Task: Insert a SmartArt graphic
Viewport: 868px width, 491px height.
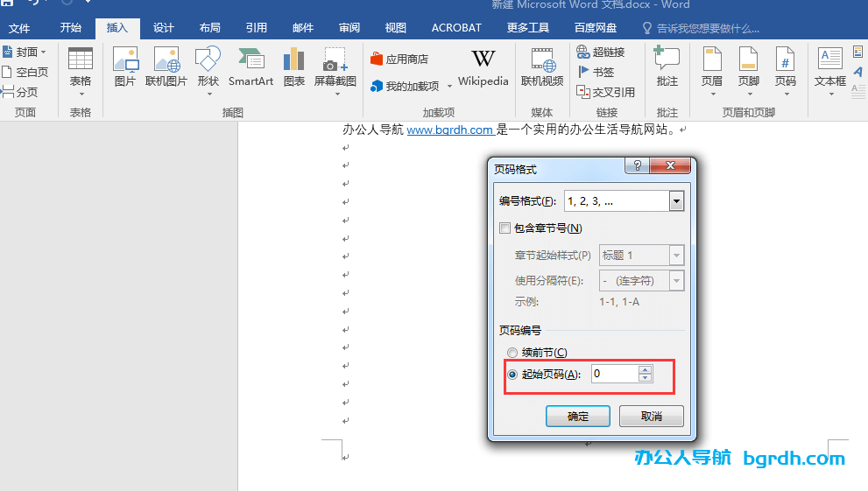Action: pyautogui.click(x=251, y=67)
